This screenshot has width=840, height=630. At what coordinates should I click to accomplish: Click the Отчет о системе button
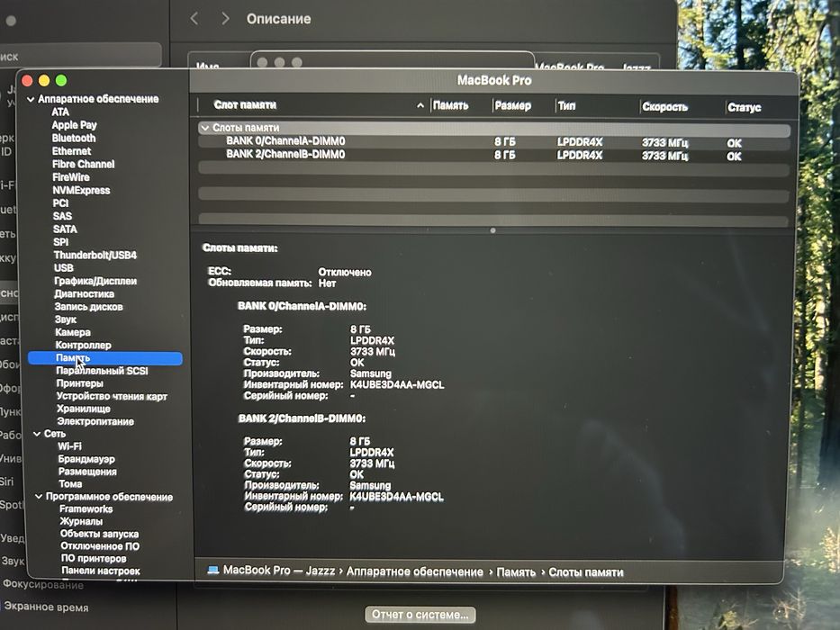click(420, 615)
